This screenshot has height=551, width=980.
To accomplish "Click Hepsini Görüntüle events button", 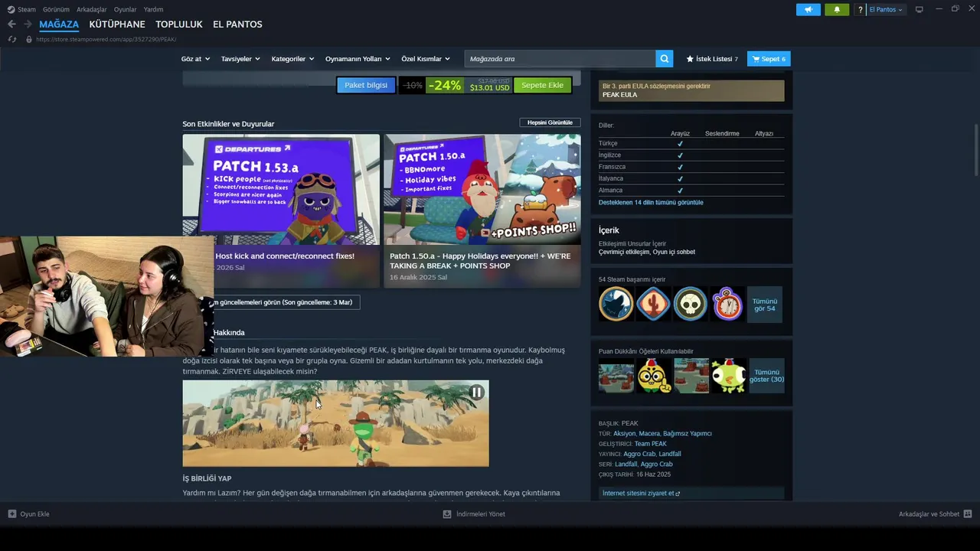I will [550, 122].
